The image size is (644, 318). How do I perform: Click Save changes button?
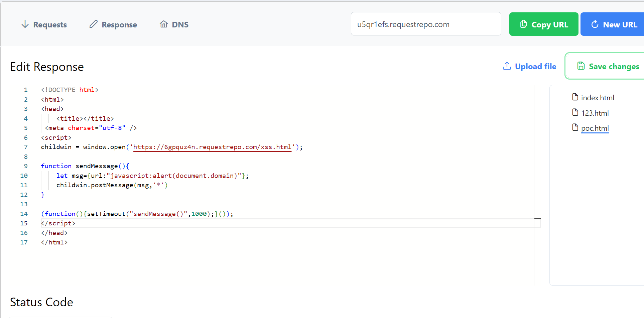pyautogui.click(x=605, y=66)
